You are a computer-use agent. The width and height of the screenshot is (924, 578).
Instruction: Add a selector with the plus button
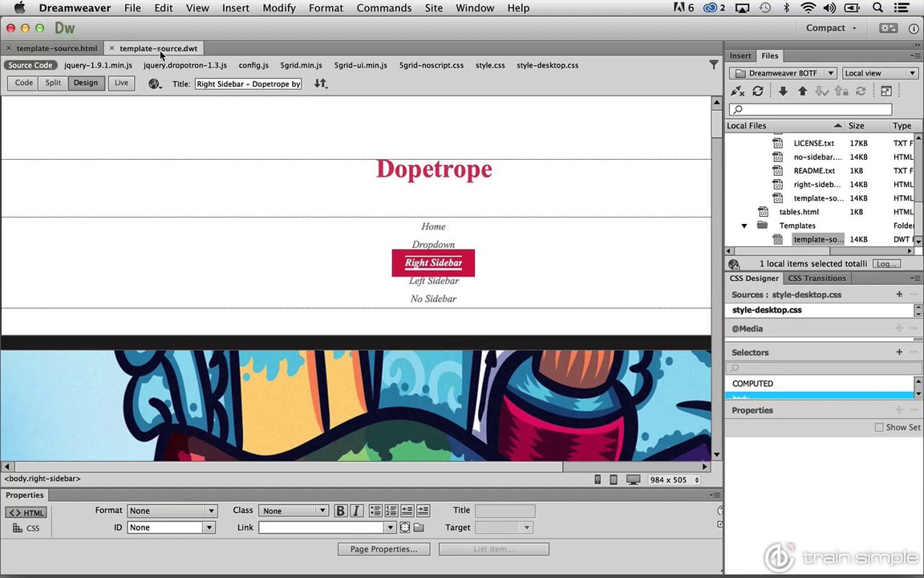899,352
